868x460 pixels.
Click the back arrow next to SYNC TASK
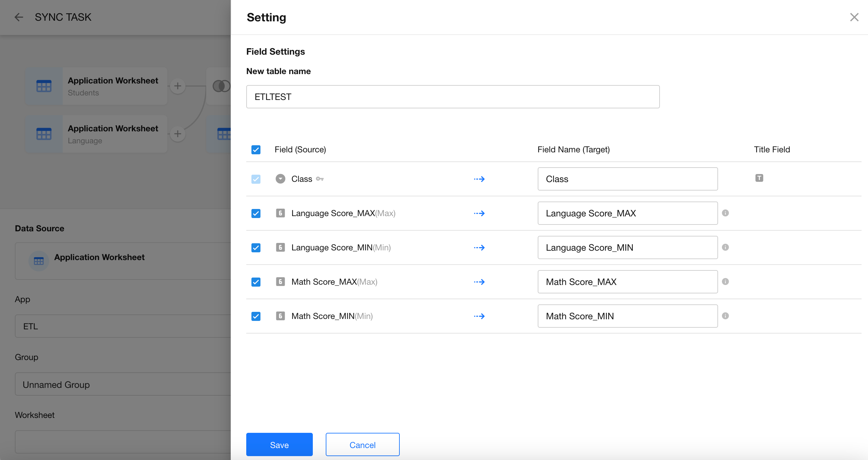19,17
